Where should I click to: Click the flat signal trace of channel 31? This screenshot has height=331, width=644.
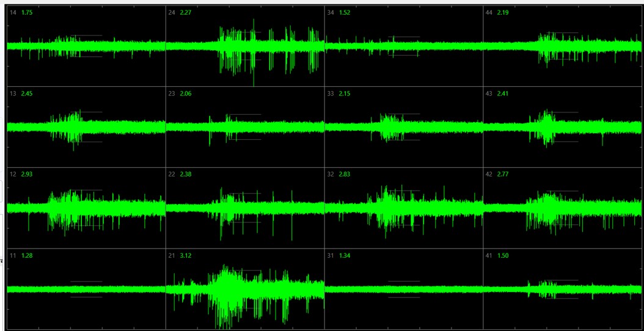404,289
